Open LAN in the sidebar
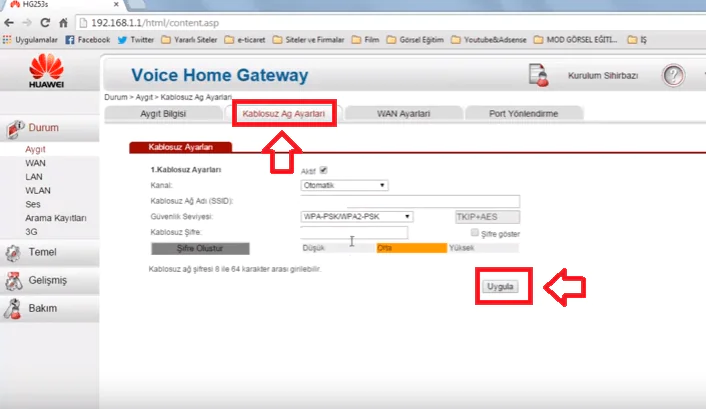The height and width of the screenshot is (409, 706). (34, 177)
